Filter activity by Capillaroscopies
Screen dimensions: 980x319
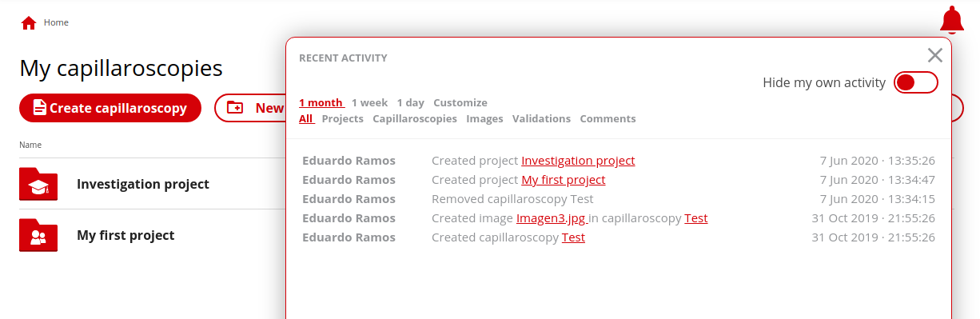[x=415, y=118]
